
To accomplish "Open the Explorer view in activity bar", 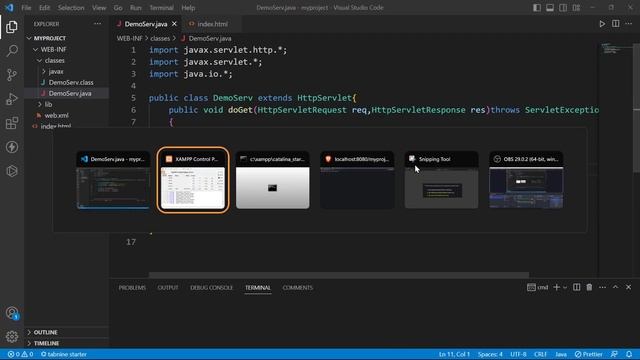I will (12, 27).
